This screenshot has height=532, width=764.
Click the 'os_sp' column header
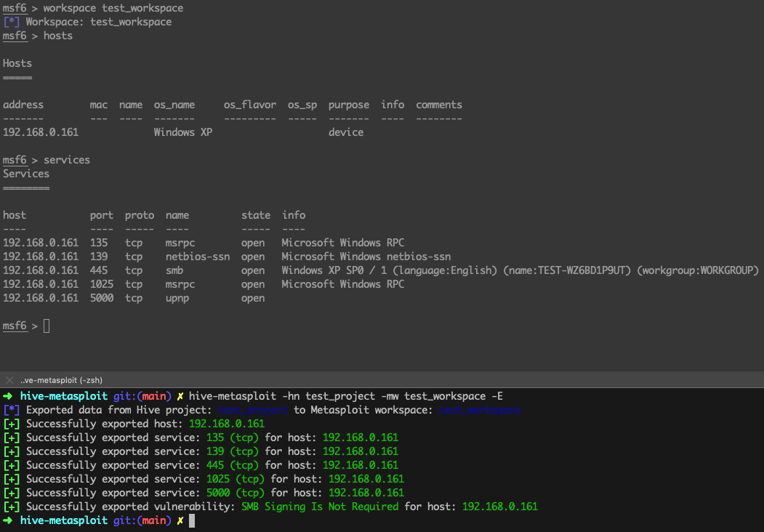pyautogui.click(x=302, y=105)
